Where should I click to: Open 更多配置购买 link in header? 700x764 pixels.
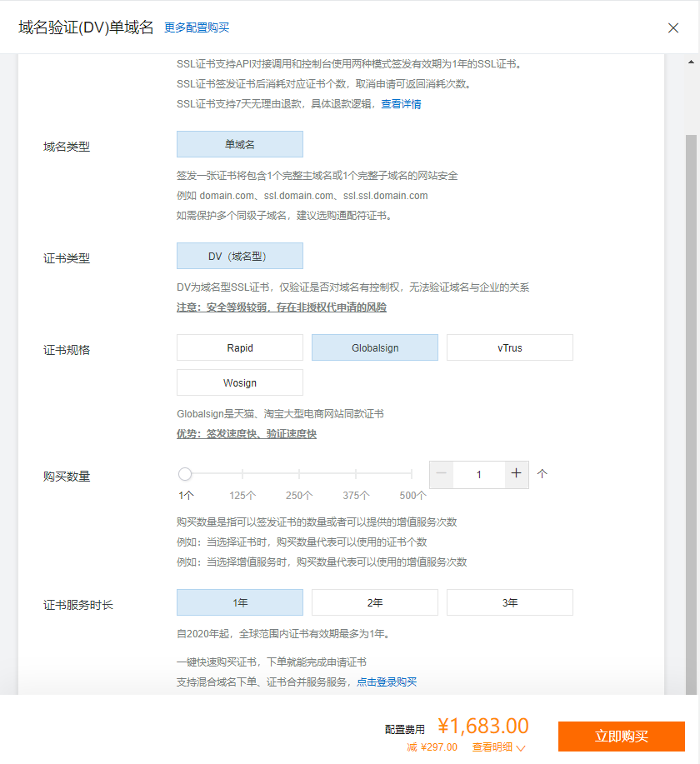197,27
